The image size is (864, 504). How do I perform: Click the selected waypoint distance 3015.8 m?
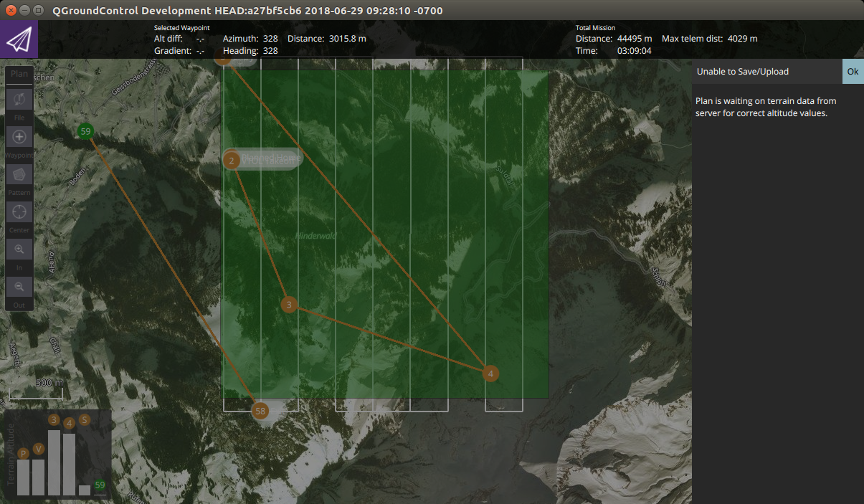click(348, 39)
